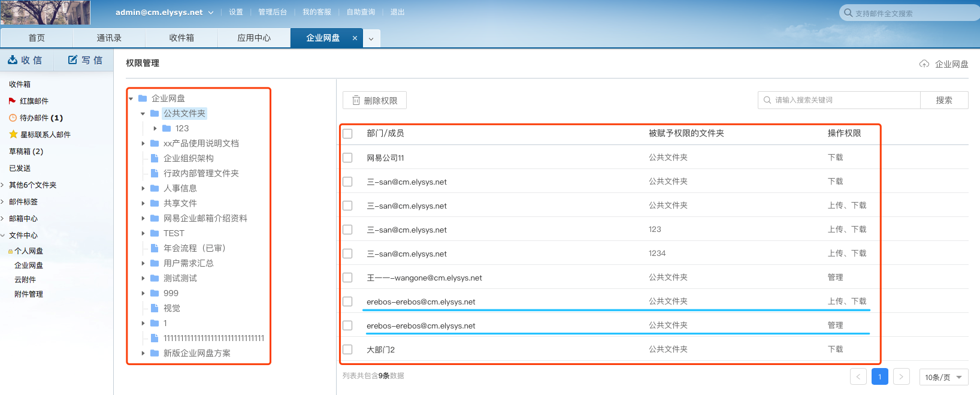The width and height of the screenshot is (980, 395).
Task: Tick the checkbox for 网易公司11 row
Action: click(347, 158)
